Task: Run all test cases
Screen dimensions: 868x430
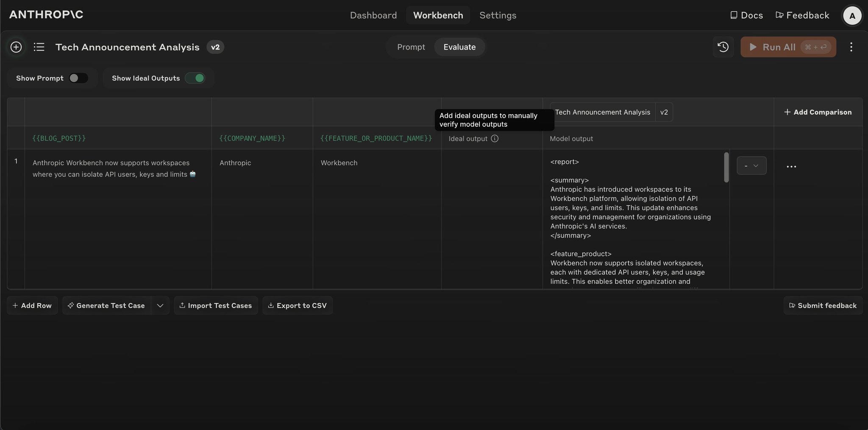Action: (788, 47)
